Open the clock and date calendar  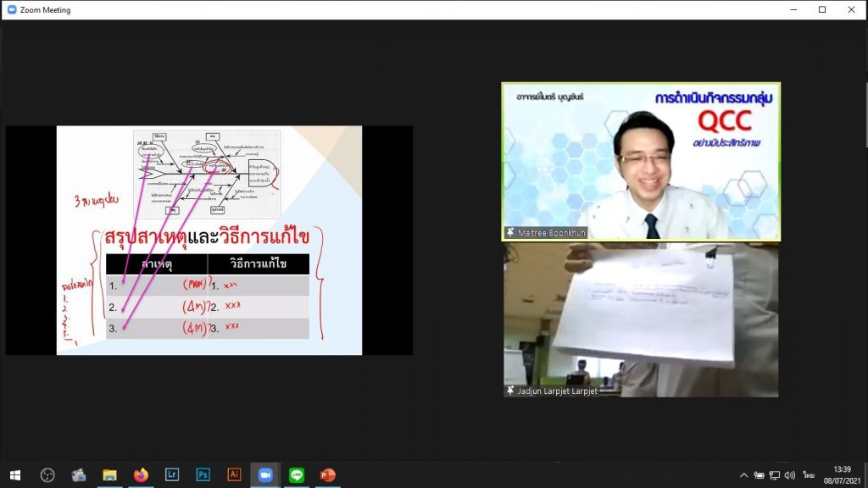[x=842, y=475]
